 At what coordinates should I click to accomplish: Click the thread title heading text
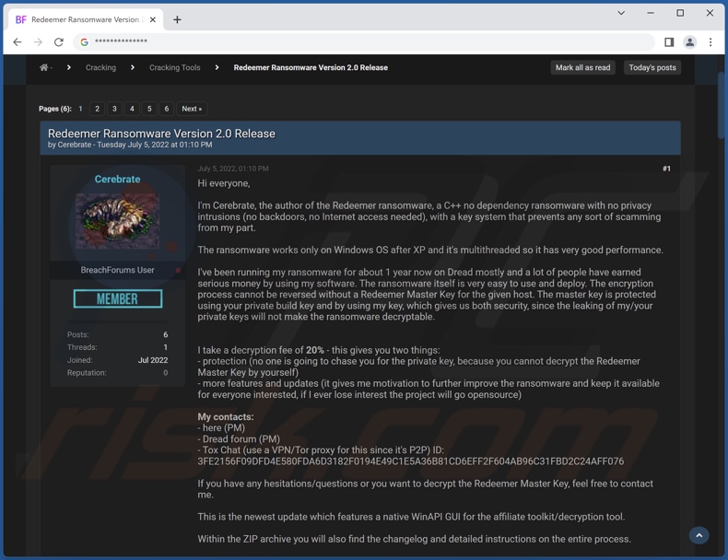coord(161,134)
